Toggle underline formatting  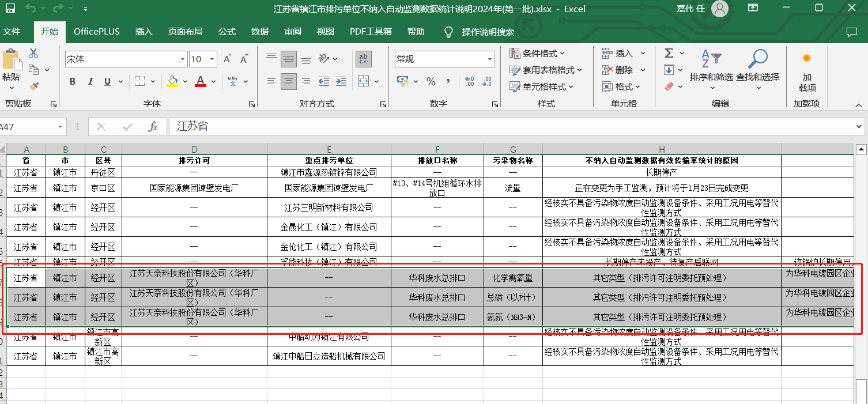pyautogui.click(x=107, y=81)
